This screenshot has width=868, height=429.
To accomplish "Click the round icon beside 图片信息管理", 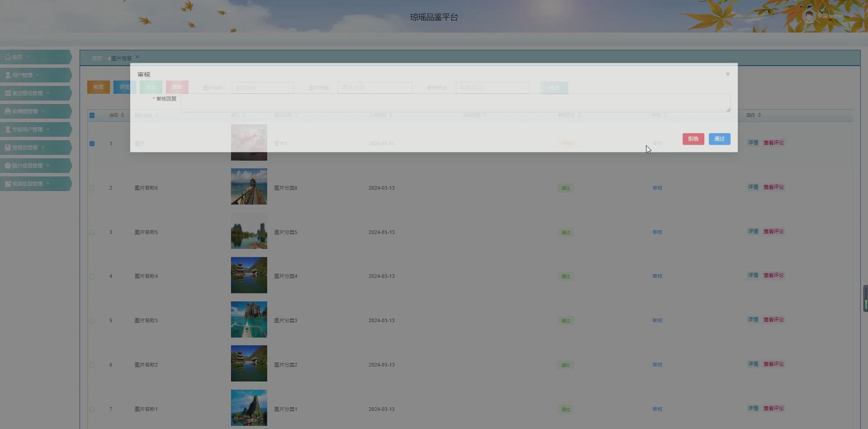I will [8, 166].
